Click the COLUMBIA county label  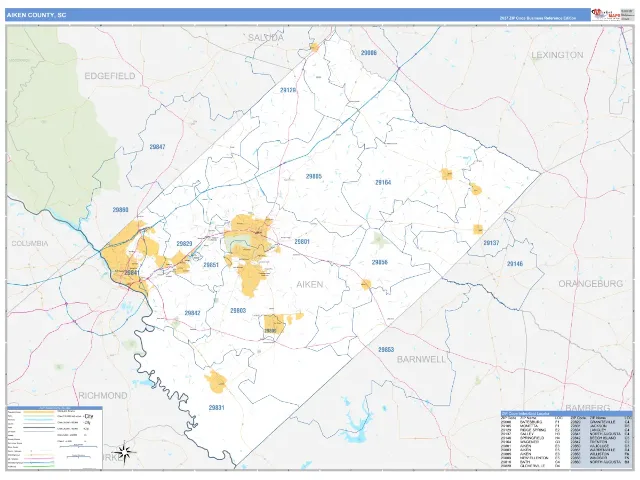30,244
